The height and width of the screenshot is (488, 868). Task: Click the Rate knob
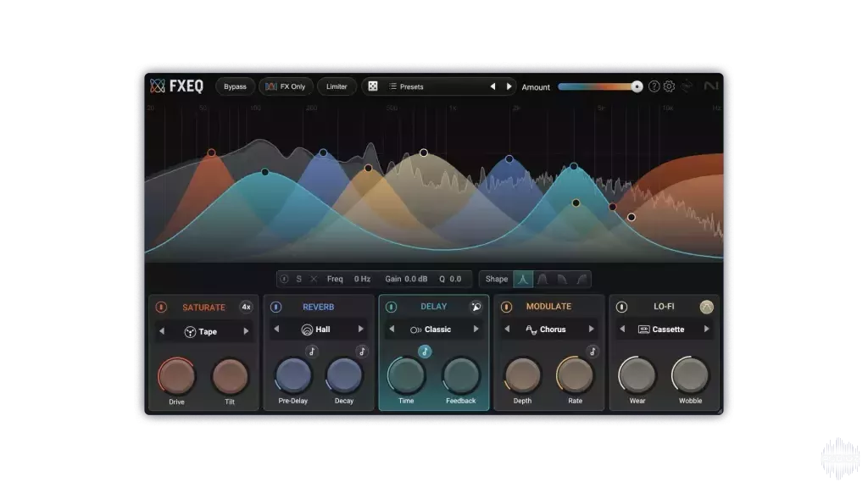click(575, 375)
